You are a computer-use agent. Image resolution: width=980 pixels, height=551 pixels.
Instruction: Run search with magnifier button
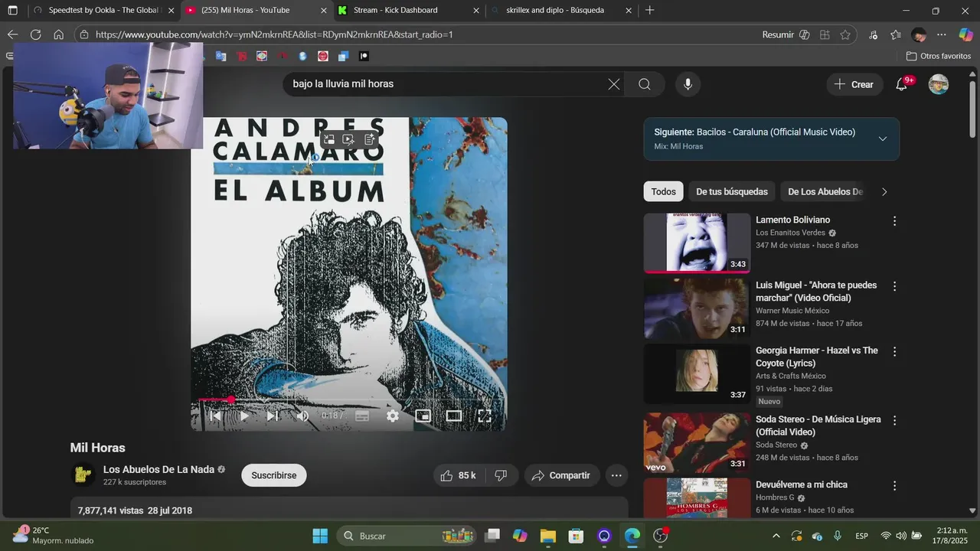point(645,84)
